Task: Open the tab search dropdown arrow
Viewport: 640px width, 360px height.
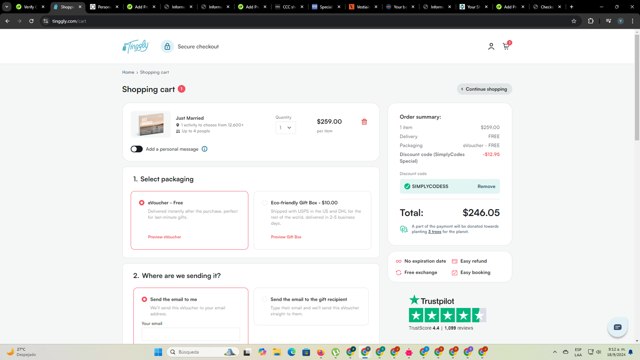Action: (x=7, y=7)
